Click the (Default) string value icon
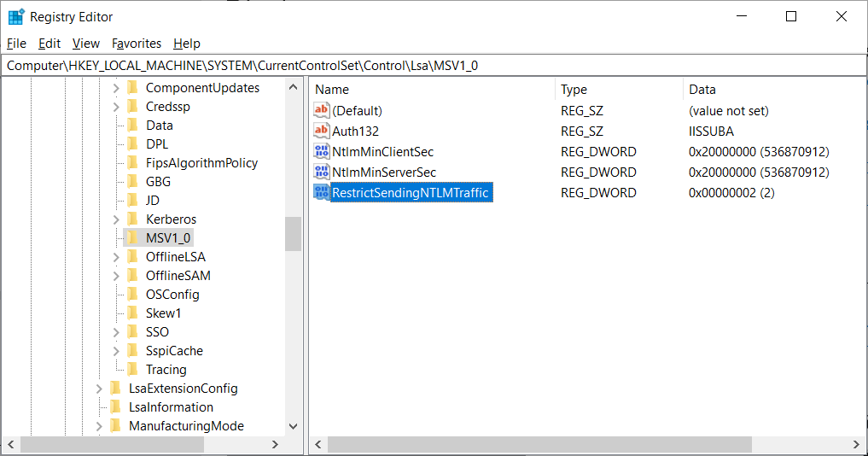The image size is (868, 456). (322, 111)
